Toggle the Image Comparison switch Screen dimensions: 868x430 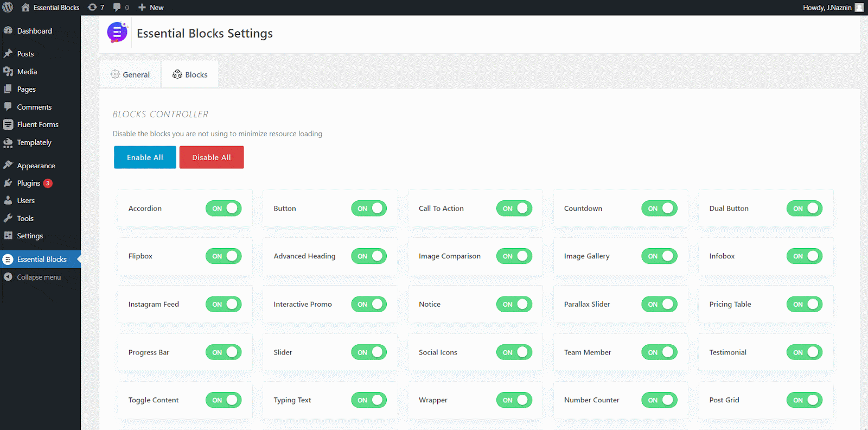click(x=514, y=256)
